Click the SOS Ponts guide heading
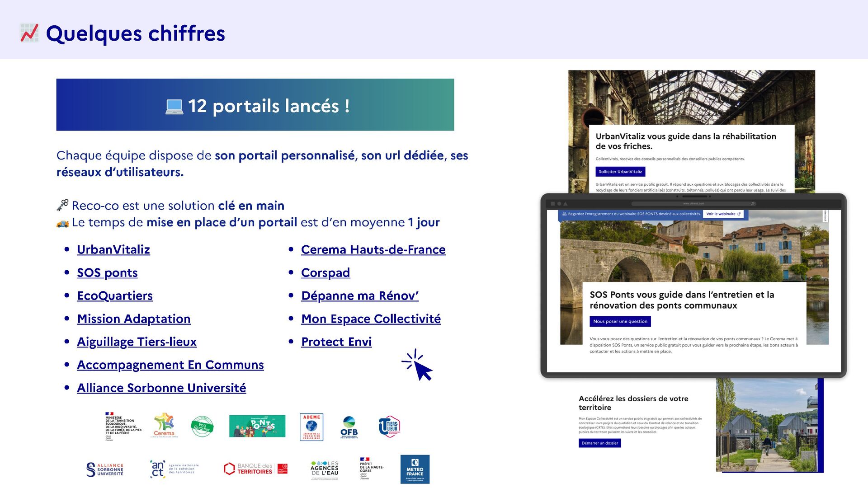This screenshot has height=488, width=868. (x=682, y=300)
